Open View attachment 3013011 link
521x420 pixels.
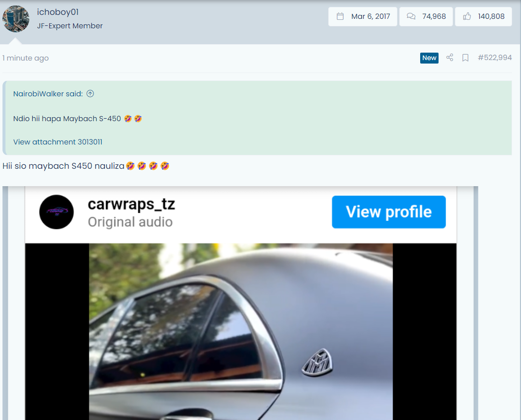click(58, 142)
